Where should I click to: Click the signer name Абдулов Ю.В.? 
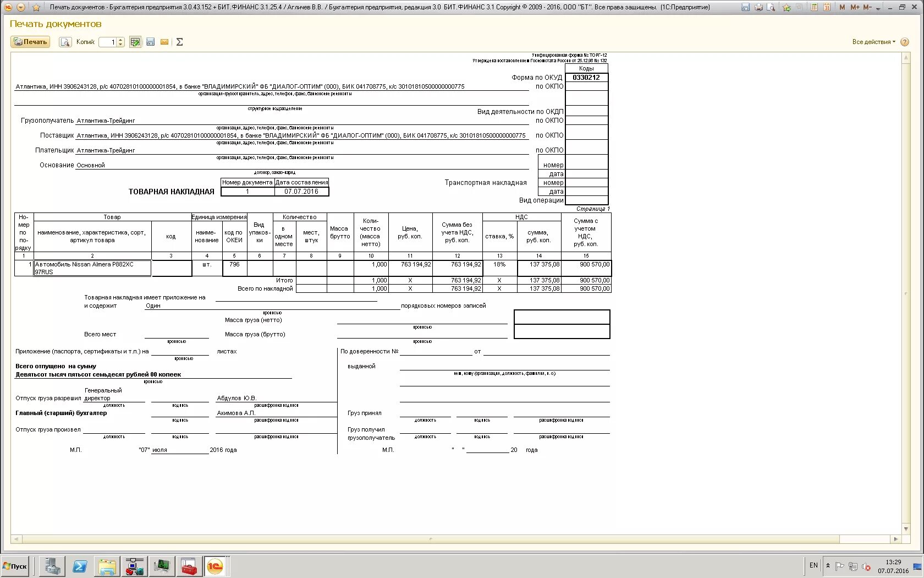pyautogui.click(x=237, y=398)
